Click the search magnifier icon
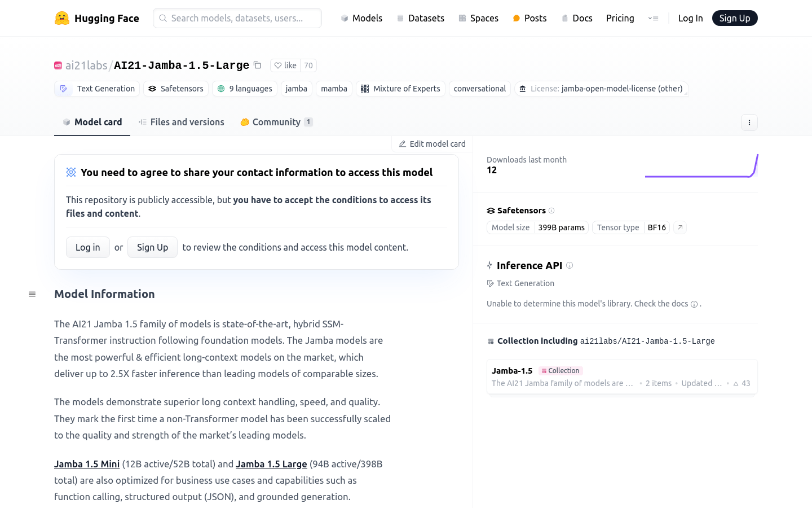Viewport: 812px width, 508px height. (163, 18)
